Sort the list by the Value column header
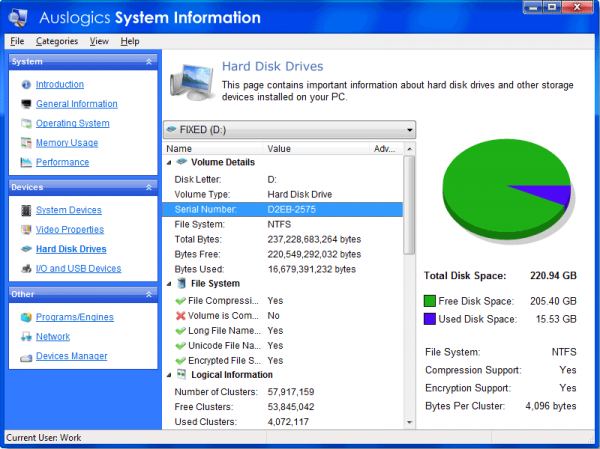This screenshot has height=449, width=600. (x=315, y=149)
